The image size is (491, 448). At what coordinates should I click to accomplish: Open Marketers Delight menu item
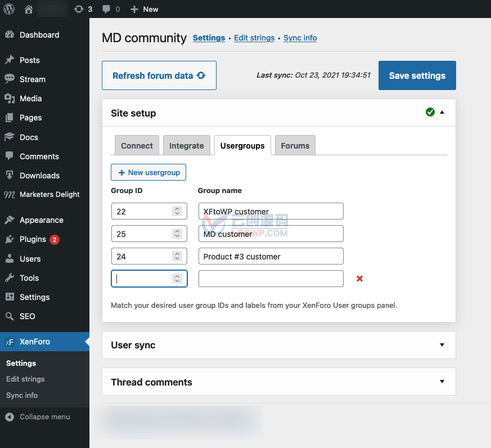49,195
